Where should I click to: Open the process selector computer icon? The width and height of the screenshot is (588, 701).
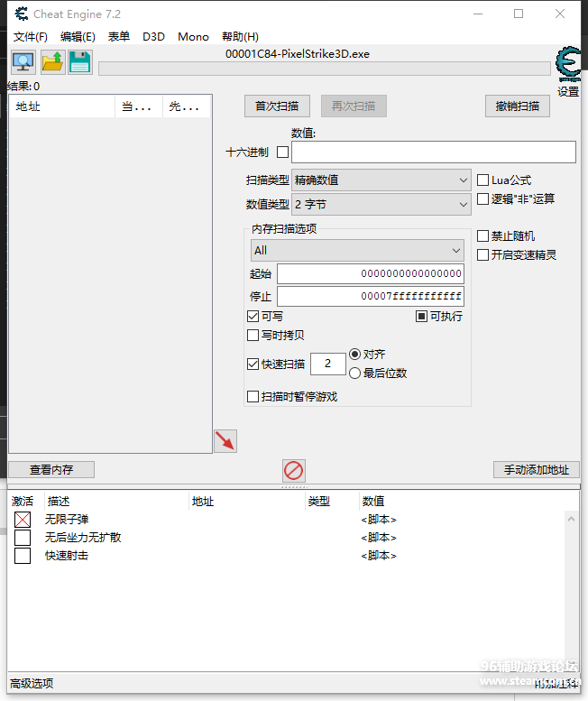(x=23, y=62)
